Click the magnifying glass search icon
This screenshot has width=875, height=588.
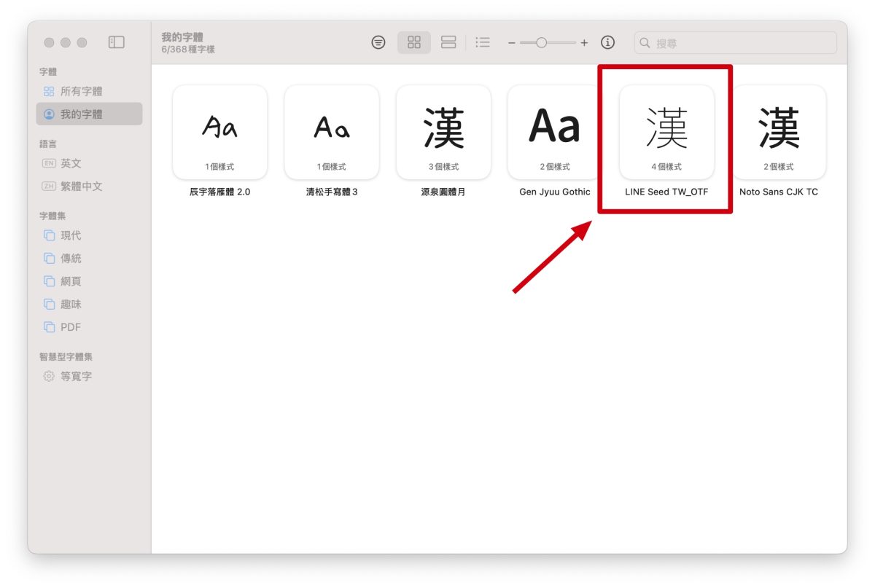pos(645,43)
